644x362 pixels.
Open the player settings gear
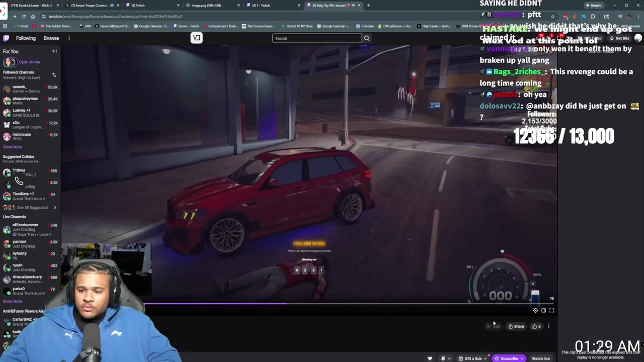point(535,311)
